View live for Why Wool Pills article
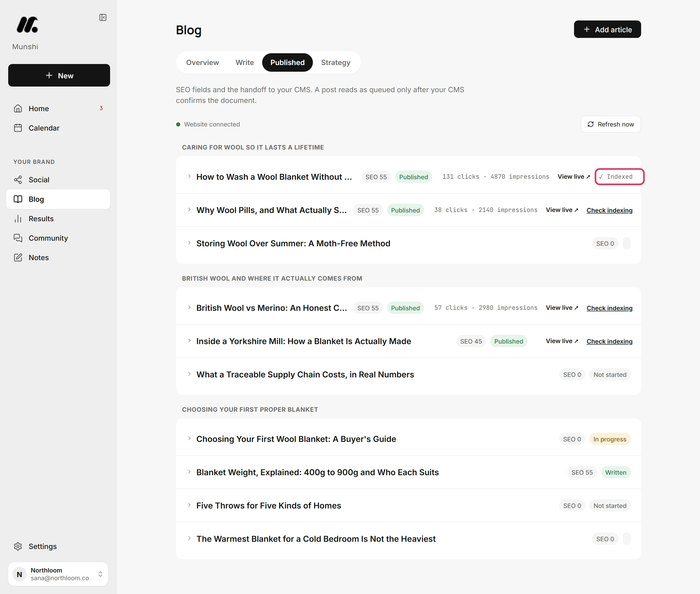 point(562,210)
